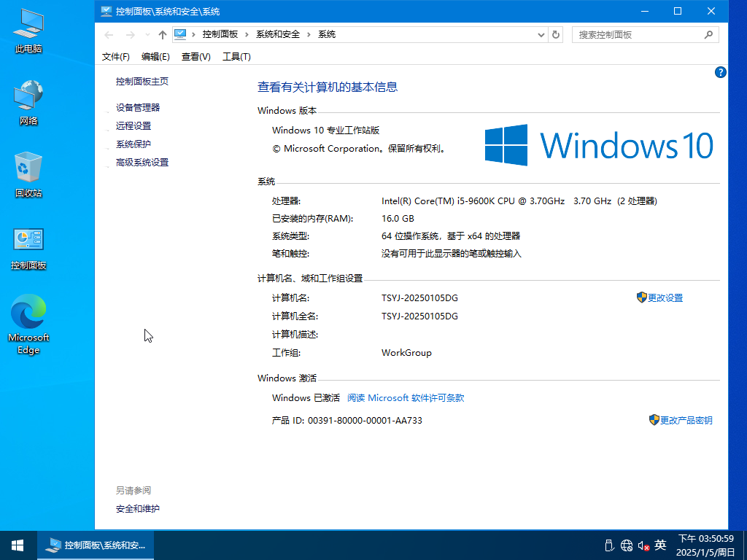The height and width of the screenshot is (560, 747).
Task: Open the taskbar clock and date
Action: tap(705, 545)
